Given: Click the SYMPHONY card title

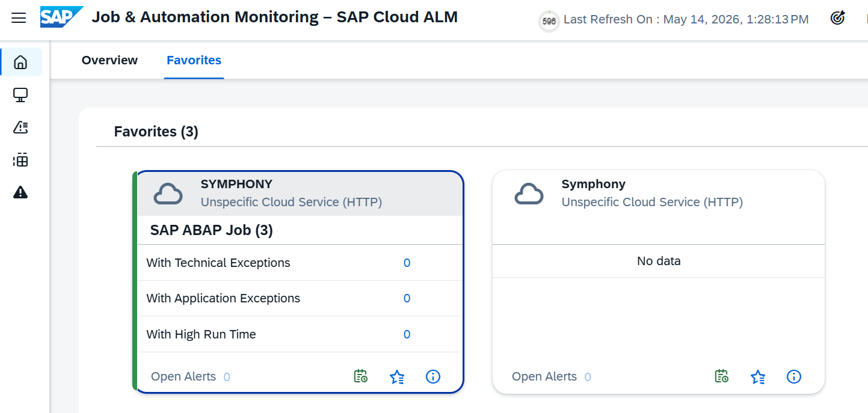Looking at the screenshot, I should click(x=236, y=184).
